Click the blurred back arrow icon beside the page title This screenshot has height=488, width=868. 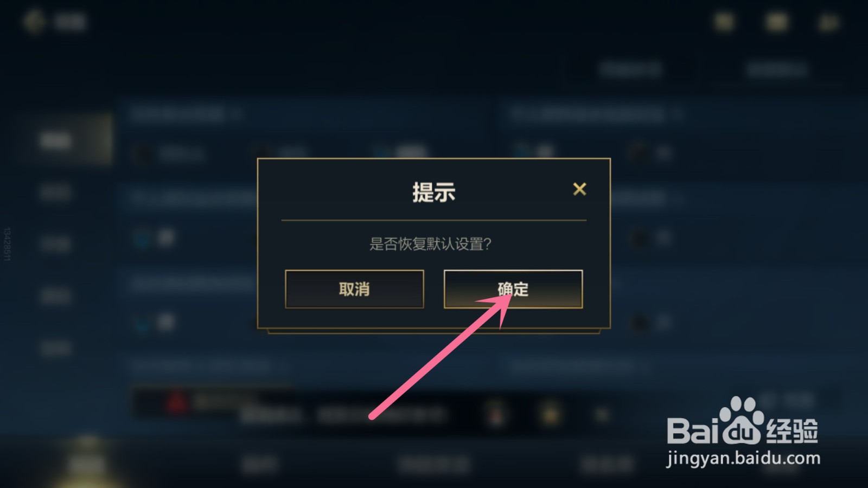(34, 22)
